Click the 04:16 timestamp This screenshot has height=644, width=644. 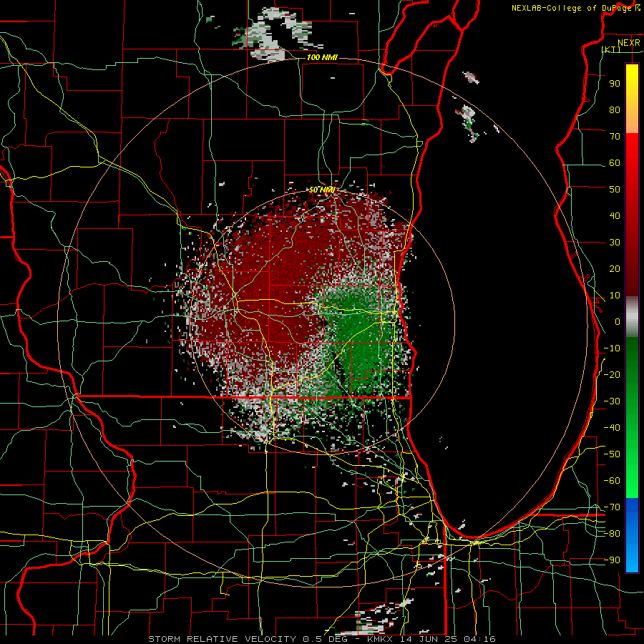coord(479,639)
